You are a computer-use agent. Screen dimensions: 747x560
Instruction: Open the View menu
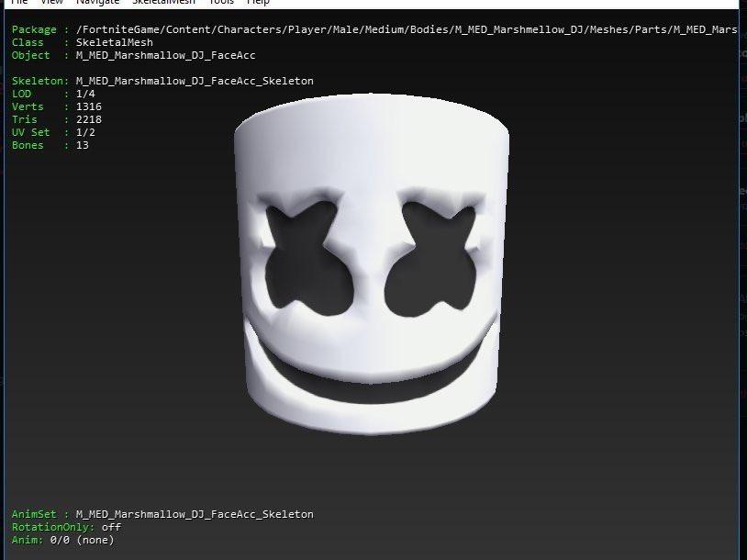(x=51, y=3)
